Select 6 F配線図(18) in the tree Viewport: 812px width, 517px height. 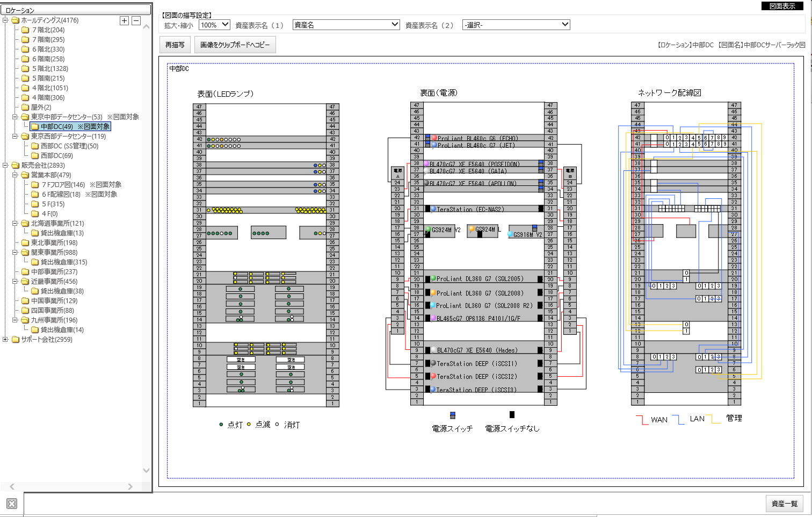61,195
